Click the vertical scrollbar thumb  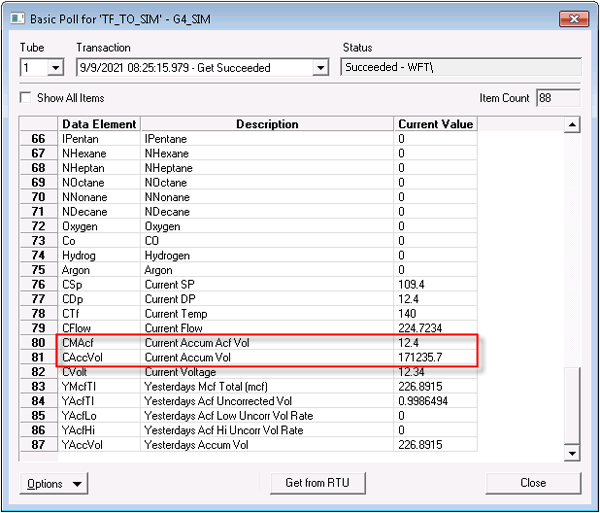[572, 406]
